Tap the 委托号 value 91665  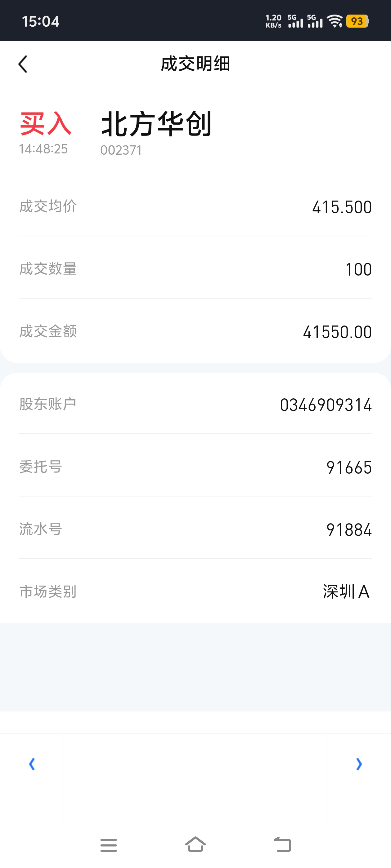click(349, 467)
